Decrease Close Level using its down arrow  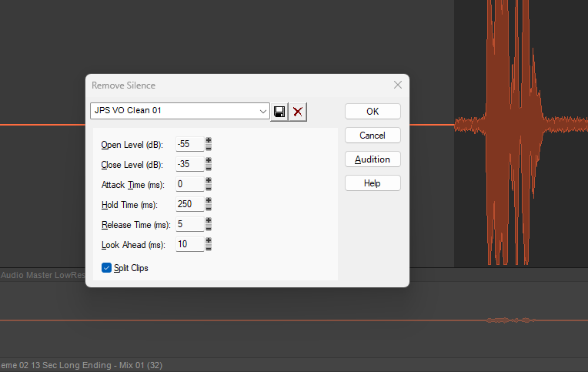[209, 167]
